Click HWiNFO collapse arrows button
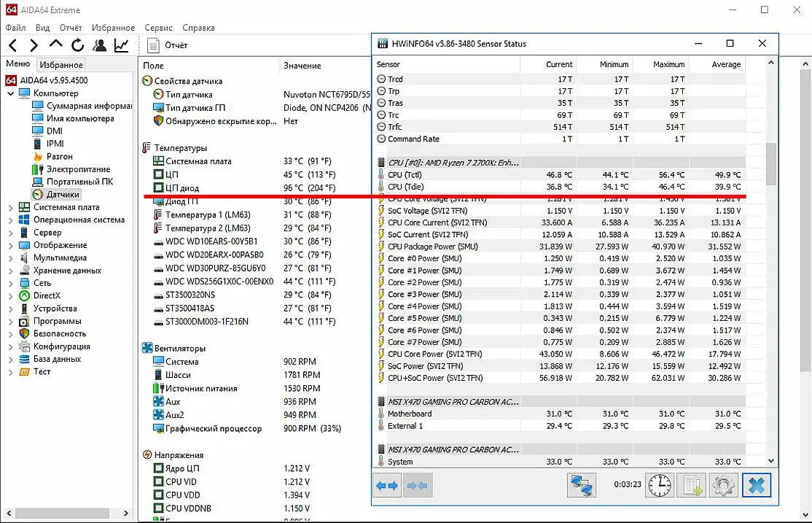The height and width of the screenshot is (523, 812). pyautogui.click(x=418, y=486)
